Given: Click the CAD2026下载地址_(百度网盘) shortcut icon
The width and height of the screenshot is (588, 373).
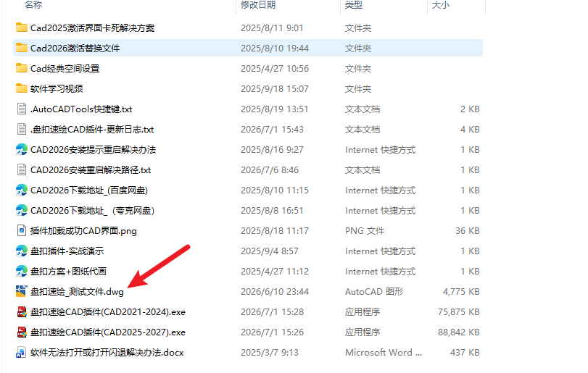Looking at the screenshot, I should click(21, 190).
